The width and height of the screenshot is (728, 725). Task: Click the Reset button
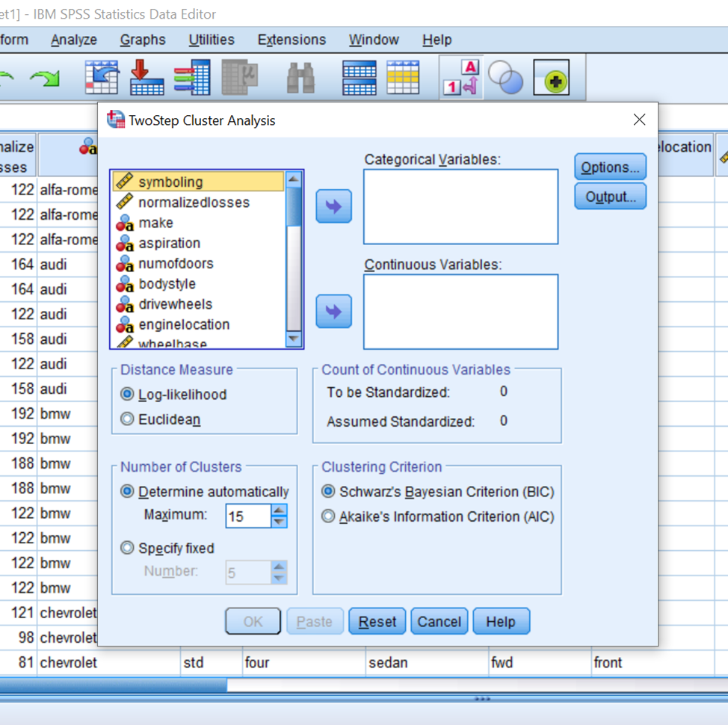377,621
